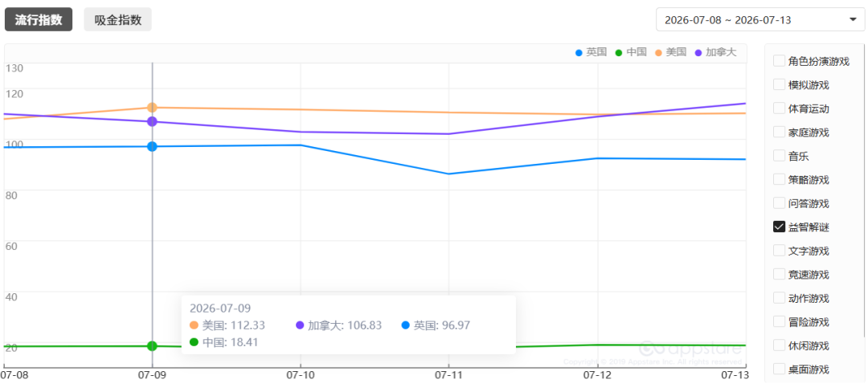This screenshot has width=868, height=384.
Task: Enable the 角色扮演游戏 checkbox
Action: [779, 61]
